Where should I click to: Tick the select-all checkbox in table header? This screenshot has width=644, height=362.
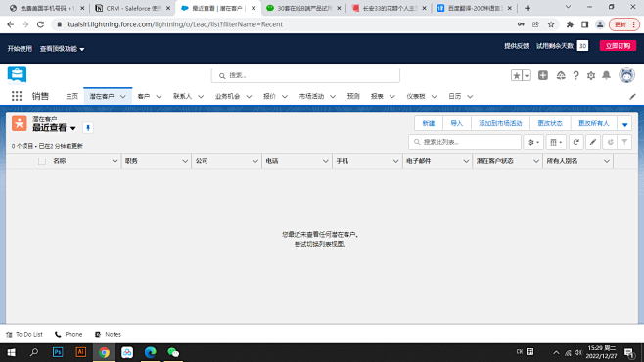click(42, 161)
